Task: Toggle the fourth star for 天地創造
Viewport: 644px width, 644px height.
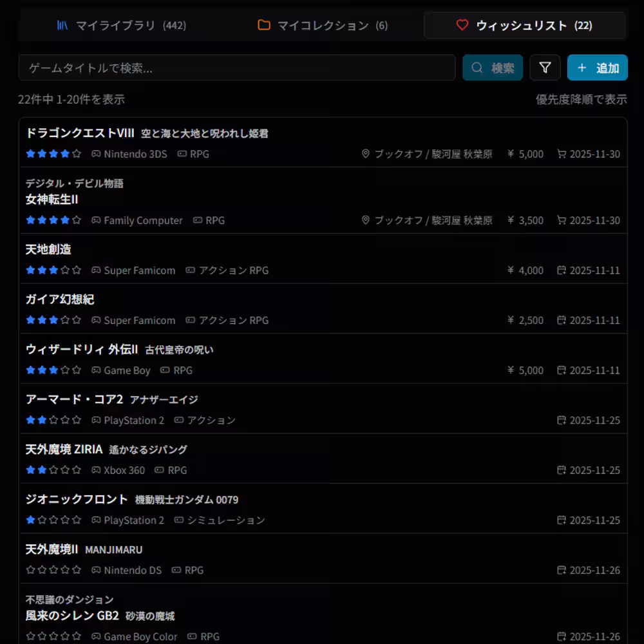Action: 64,270
